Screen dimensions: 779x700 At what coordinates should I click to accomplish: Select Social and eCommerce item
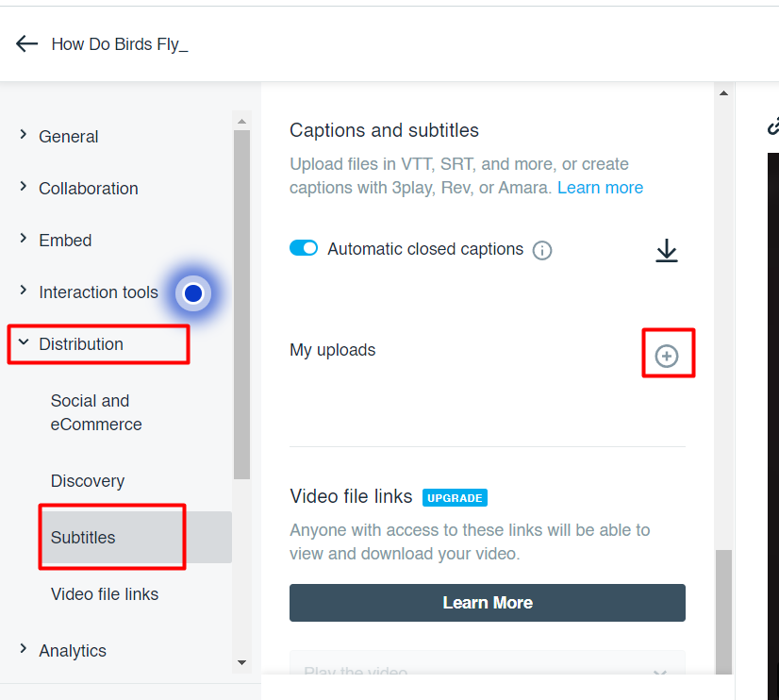[x=96, y=412]
